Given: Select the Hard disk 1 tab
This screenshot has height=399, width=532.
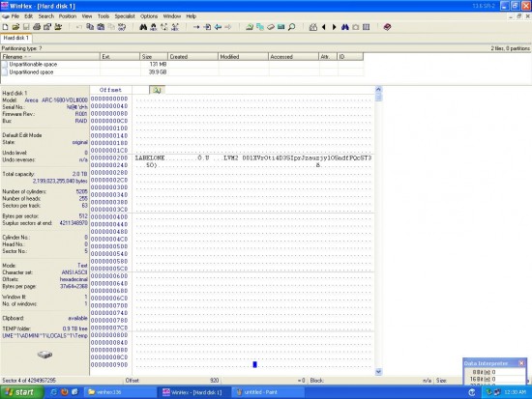Looking at the screenshot, I should pyautogui.click(x=15, y=38).
